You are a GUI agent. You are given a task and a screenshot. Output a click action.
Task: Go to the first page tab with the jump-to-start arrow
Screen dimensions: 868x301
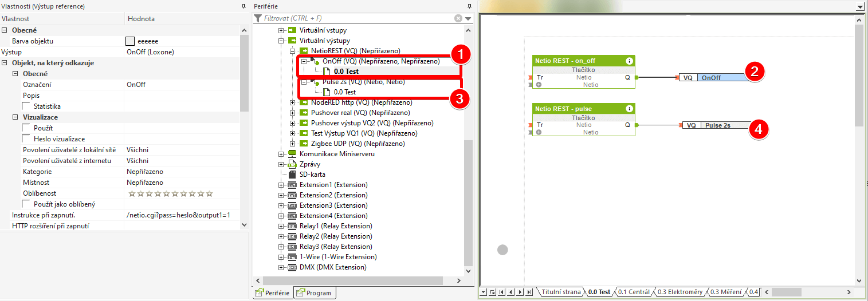tap(502, 292)
